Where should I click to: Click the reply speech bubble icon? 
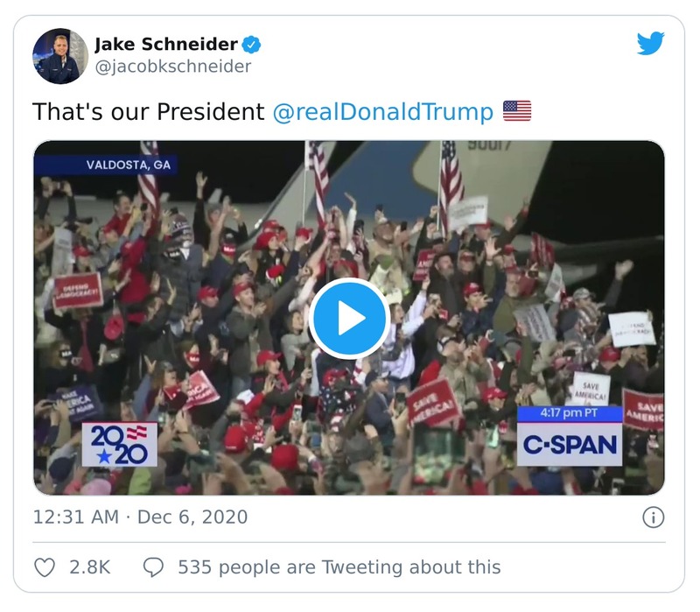tap(153, 567)
